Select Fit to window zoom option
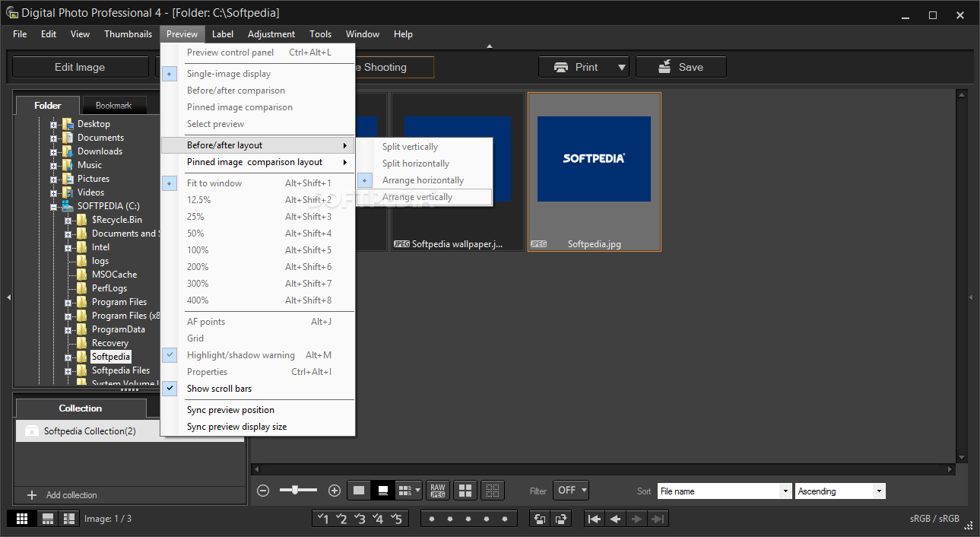 click(x=258, y=183)
